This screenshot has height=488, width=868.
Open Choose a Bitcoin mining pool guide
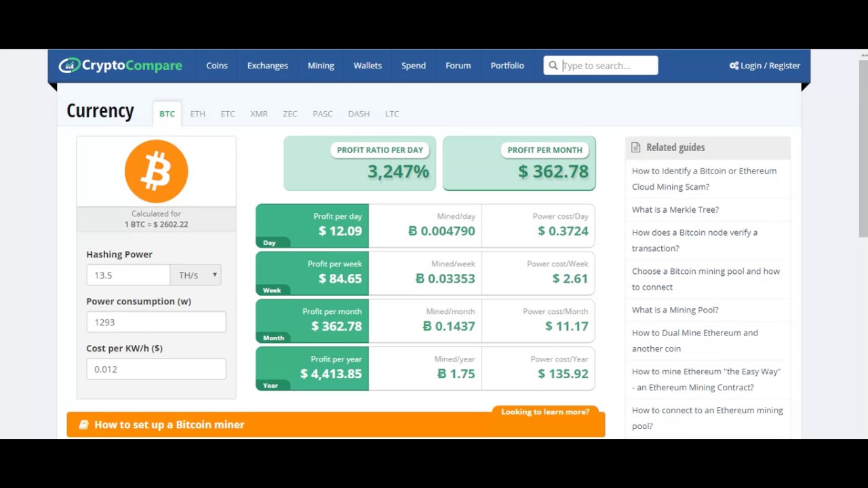click(705, 279)
